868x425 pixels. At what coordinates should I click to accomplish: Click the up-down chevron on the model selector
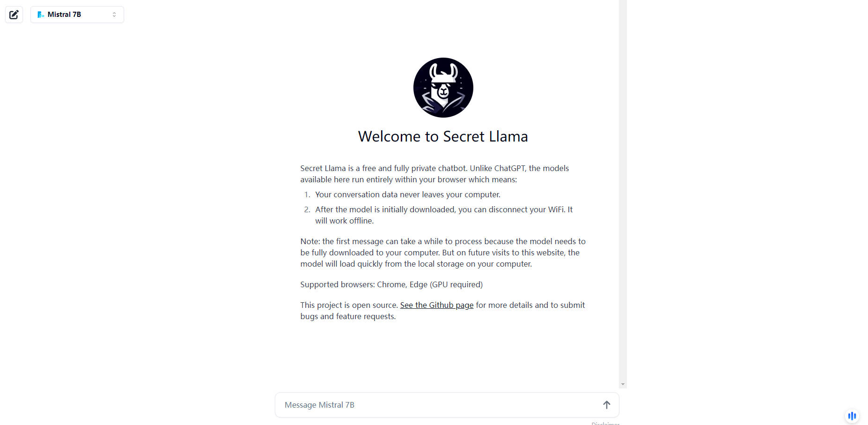click(x=114, y=14)
